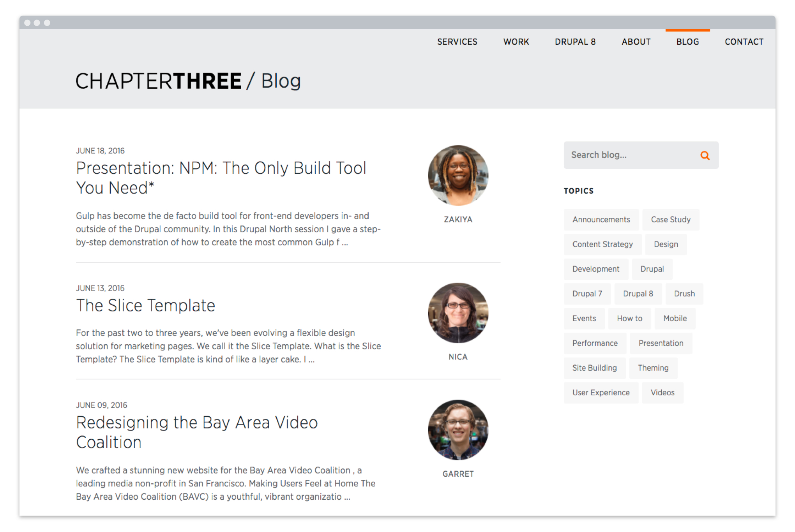This screenshot has width=795, height=532.
Task: Open The Slice Template post
Action: 145,305
